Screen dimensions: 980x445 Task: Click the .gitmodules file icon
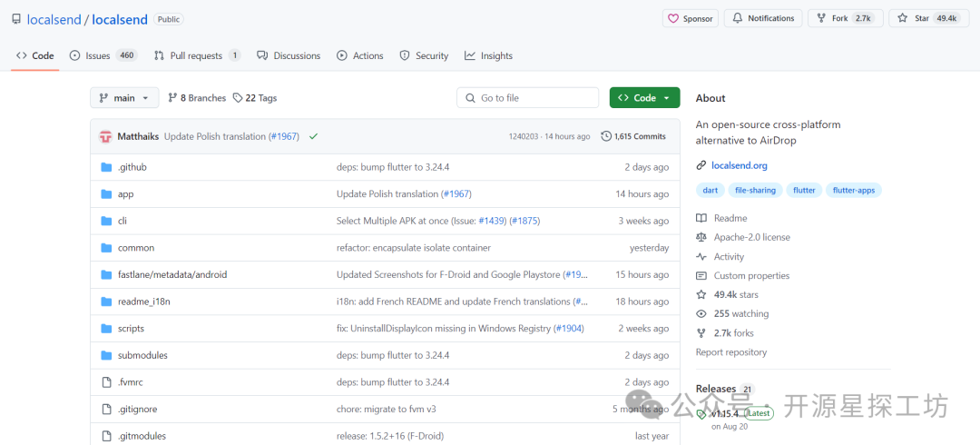[x=106, y=436]
